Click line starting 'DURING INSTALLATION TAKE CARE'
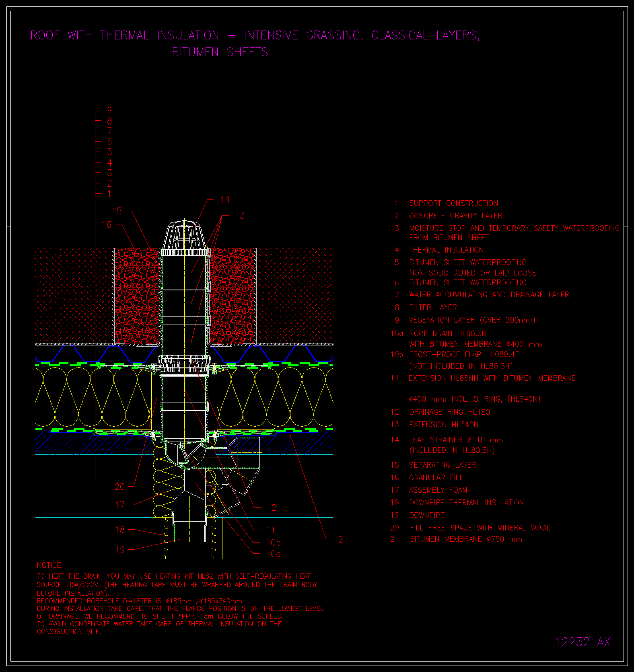Viewport: 634px width, 672px height. [180, 608]
